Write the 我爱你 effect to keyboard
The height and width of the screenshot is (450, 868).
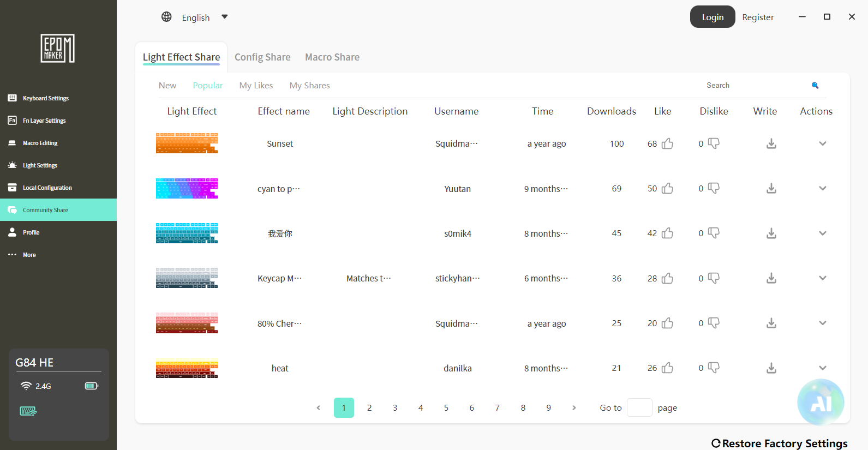tap(771, 233)
